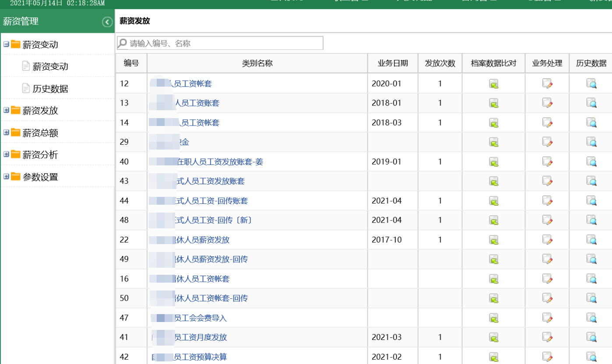612x364 pixels.
Task: Expand the 参数设置 tree folder
Action: tap(6, 177)
